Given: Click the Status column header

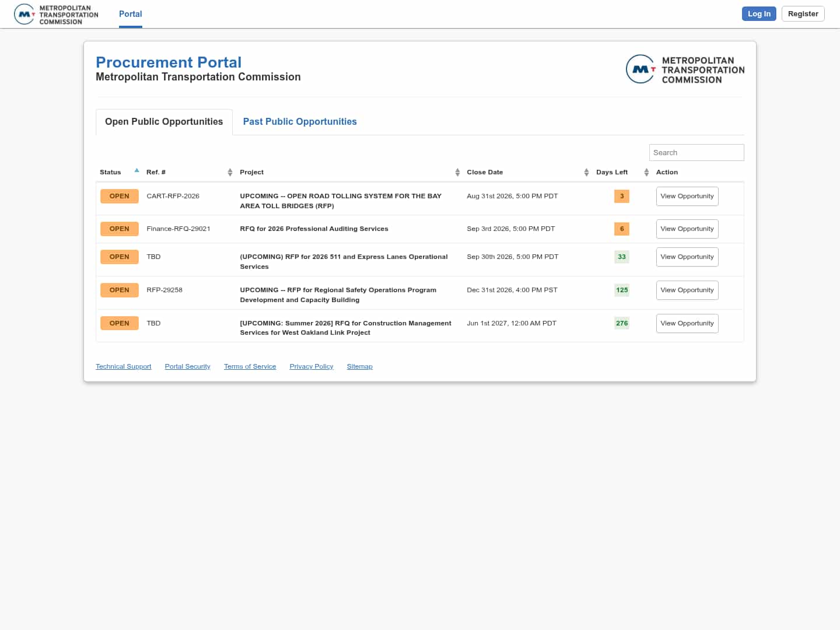Looking at the screenshot, I should click(x=110, y=173).
